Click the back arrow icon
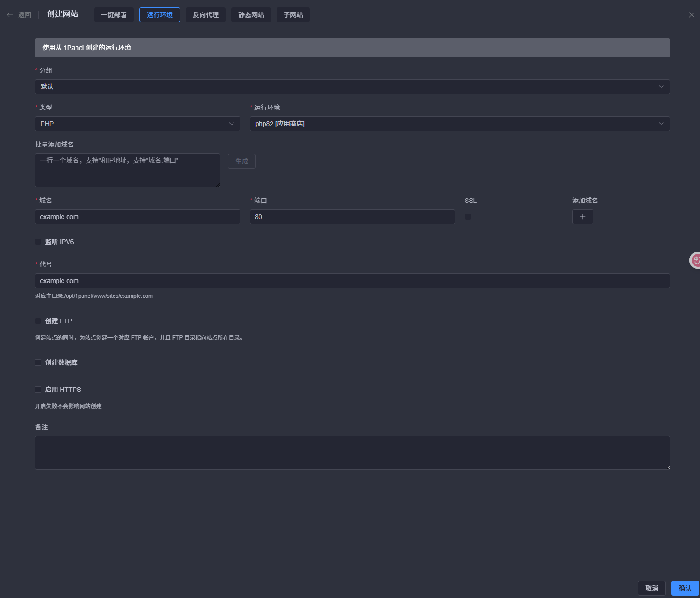Image resolution: width=700 pixels, height=598 pixels. (10, 15)
